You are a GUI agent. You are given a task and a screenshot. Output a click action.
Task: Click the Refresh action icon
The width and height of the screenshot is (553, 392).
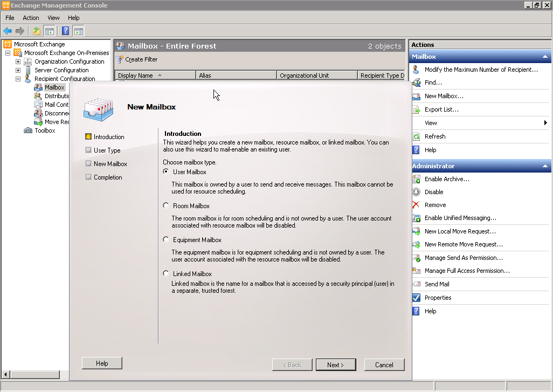click(416, 136)
